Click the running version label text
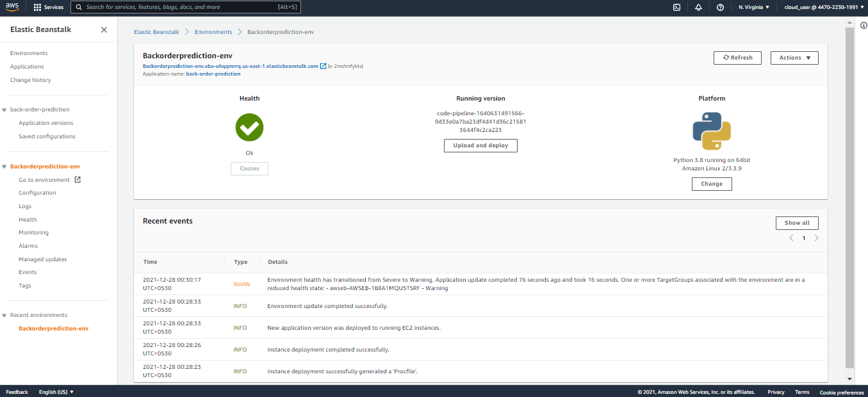Viewport: 868px width, 397px height. [480, 122]
